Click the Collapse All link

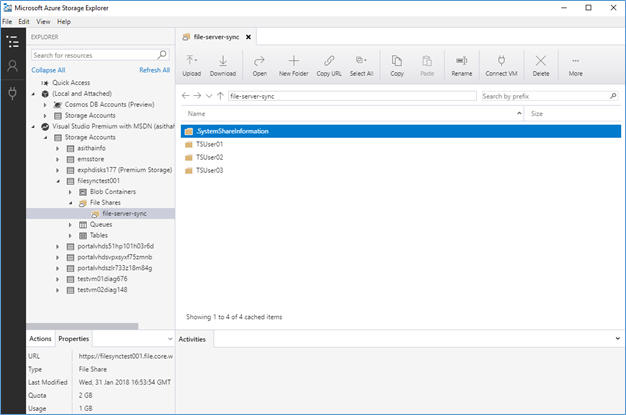click(x=48, y=70)
